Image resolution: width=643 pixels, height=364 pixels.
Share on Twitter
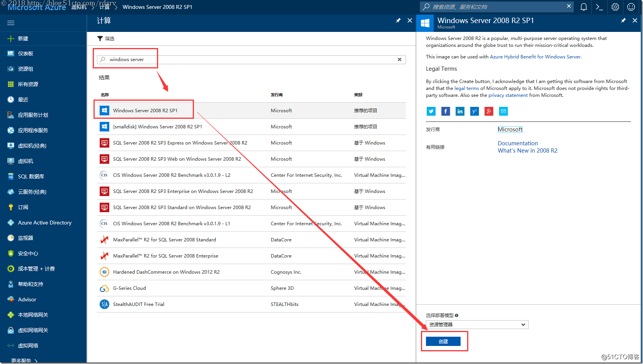coord(431,111)
